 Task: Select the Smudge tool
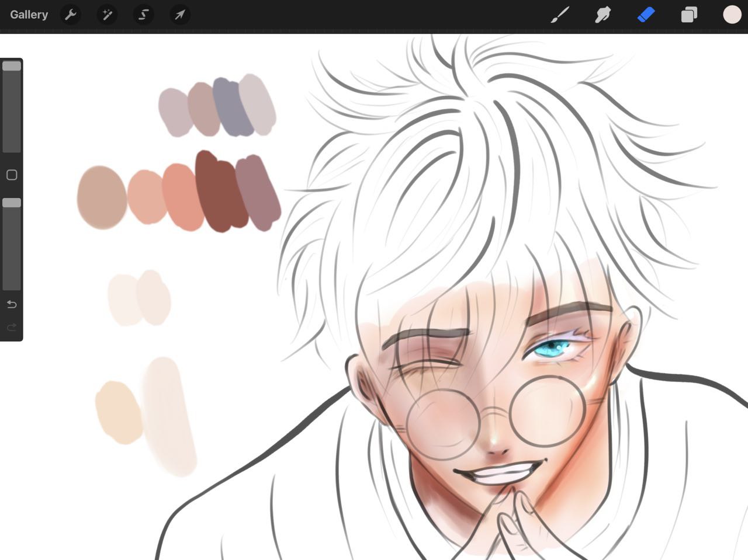click(602, 15)
